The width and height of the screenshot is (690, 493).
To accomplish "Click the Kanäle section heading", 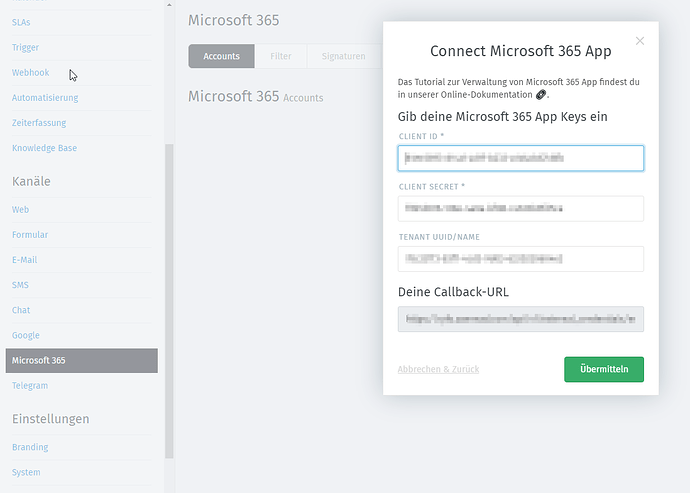I will pyautogui.click(x=31, y=181).
